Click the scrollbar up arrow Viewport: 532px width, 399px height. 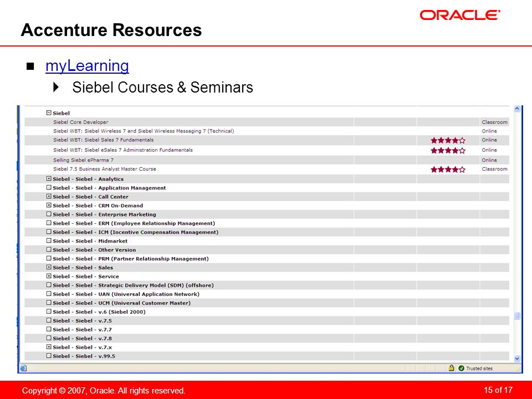(x=517, y=109)
